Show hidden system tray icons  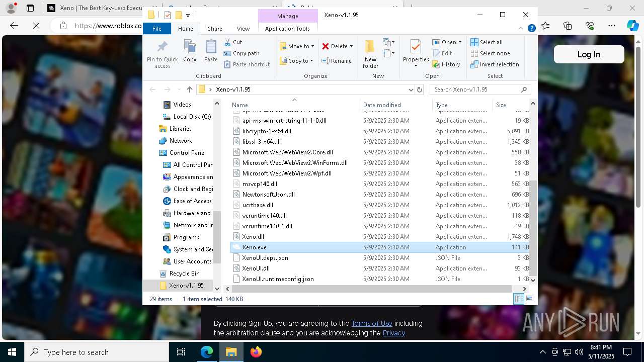[x=542, y=352]
